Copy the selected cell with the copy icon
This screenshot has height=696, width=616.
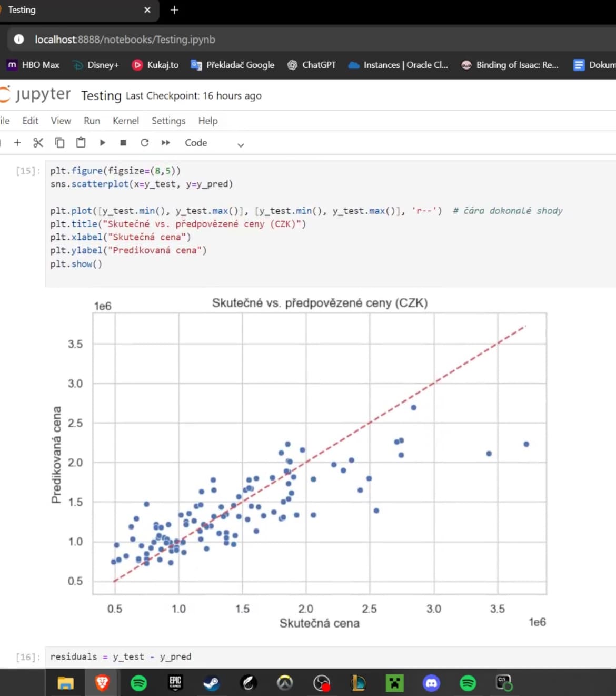coord(59,143)
